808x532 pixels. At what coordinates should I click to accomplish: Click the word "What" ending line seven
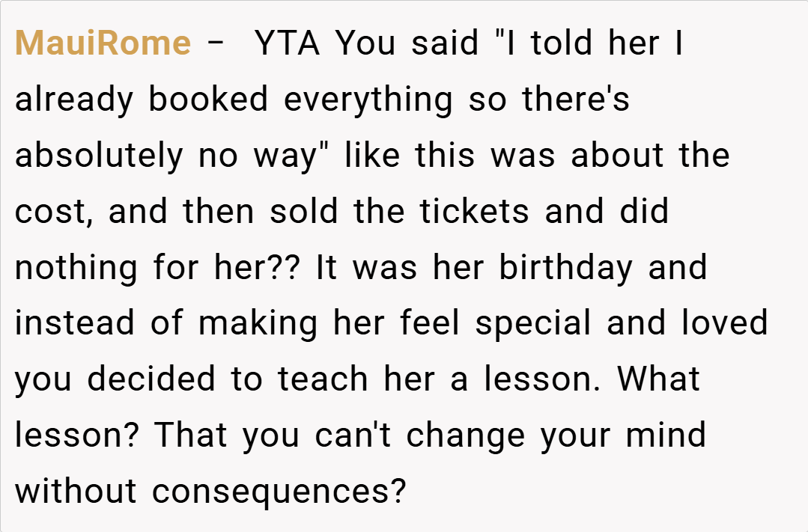659,379
